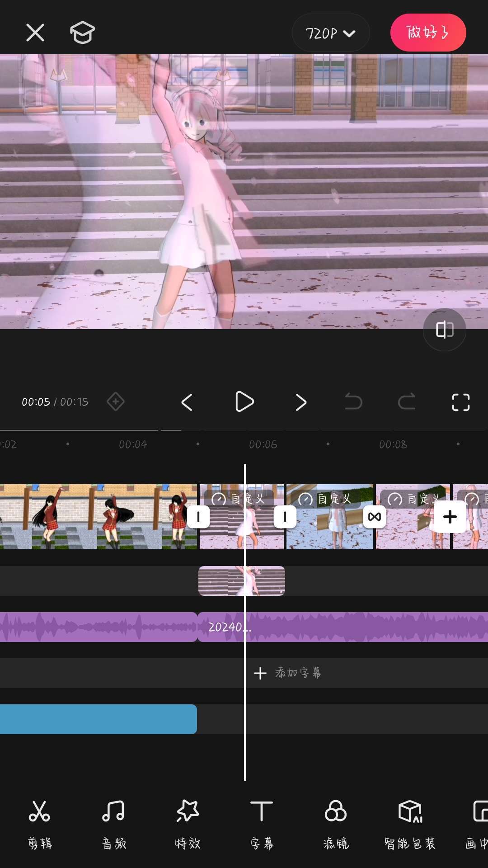Screen dimensions: 488x868
Task: Open the 特效 effects tool
Action: (x=188, y=824)
